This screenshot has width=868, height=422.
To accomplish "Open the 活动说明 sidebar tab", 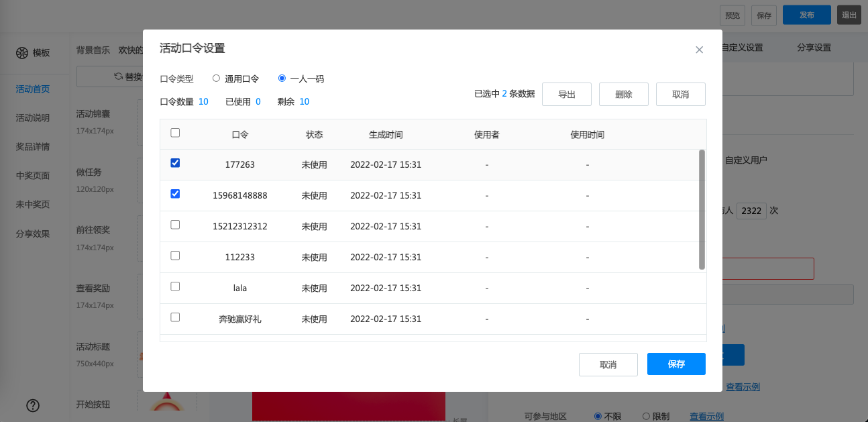I will pyautogui.click(x=33, y=118).
